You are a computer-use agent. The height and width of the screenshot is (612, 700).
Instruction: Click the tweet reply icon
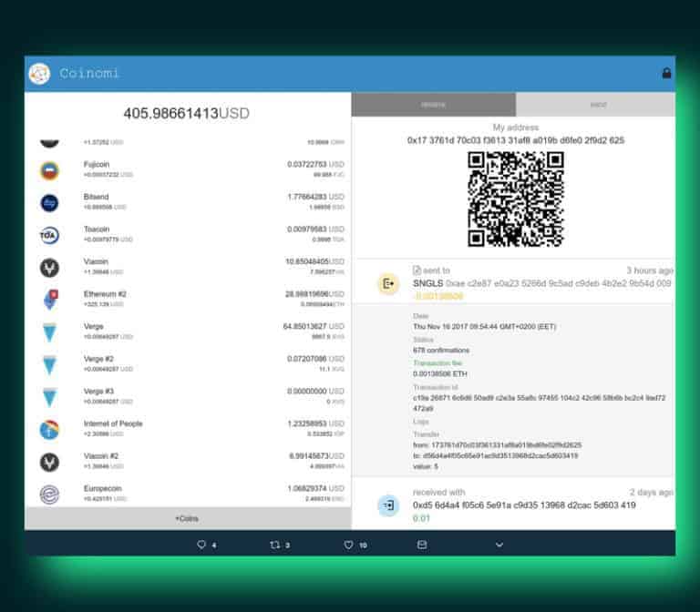[201, 545]
